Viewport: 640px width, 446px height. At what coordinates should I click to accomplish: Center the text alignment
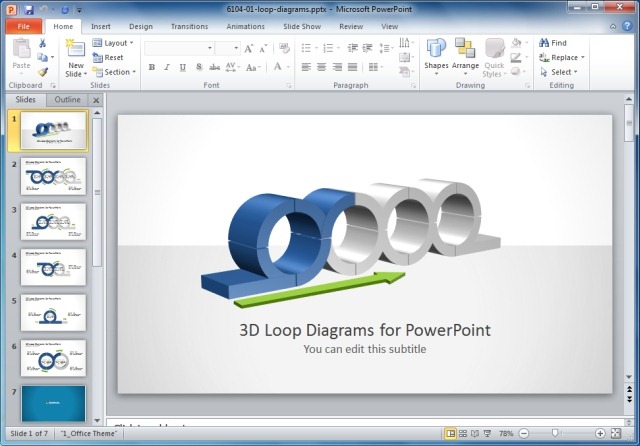[x=322, y=67]
